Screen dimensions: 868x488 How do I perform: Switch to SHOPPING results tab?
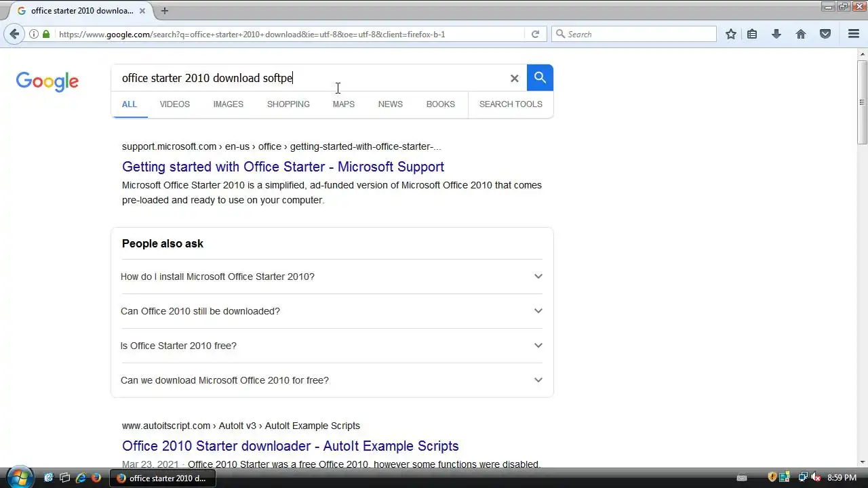pyautogui.click(x=288, y=104)
